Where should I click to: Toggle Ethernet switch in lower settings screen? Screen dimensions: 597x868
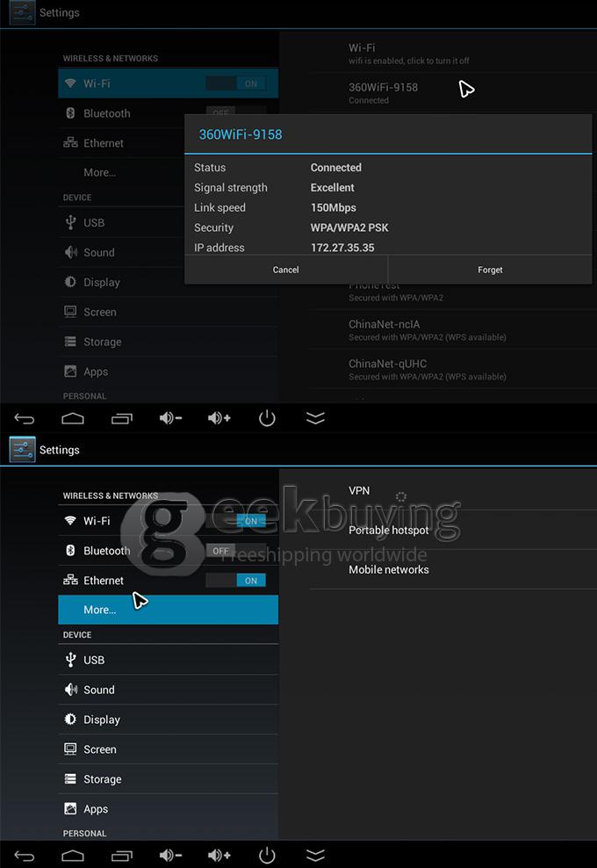coord(235,580)
